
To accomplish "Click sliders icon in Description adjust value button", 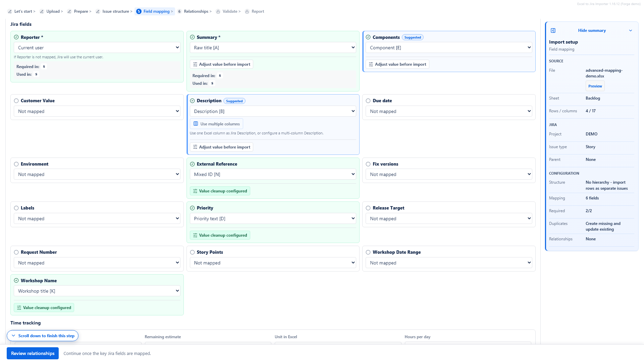I will point(195,147).
